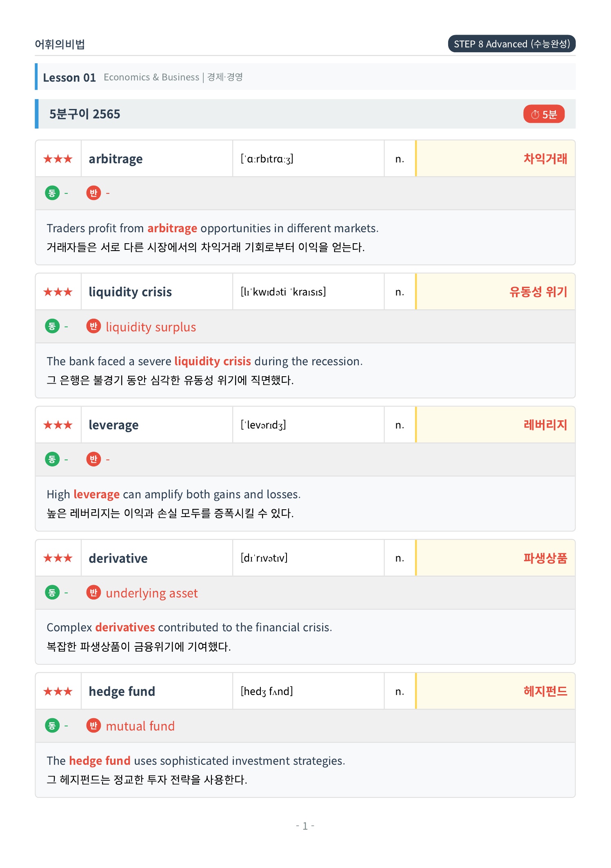Click the hedge fund pronunciation text
611x868 pixels.
(x=267, y=691)
